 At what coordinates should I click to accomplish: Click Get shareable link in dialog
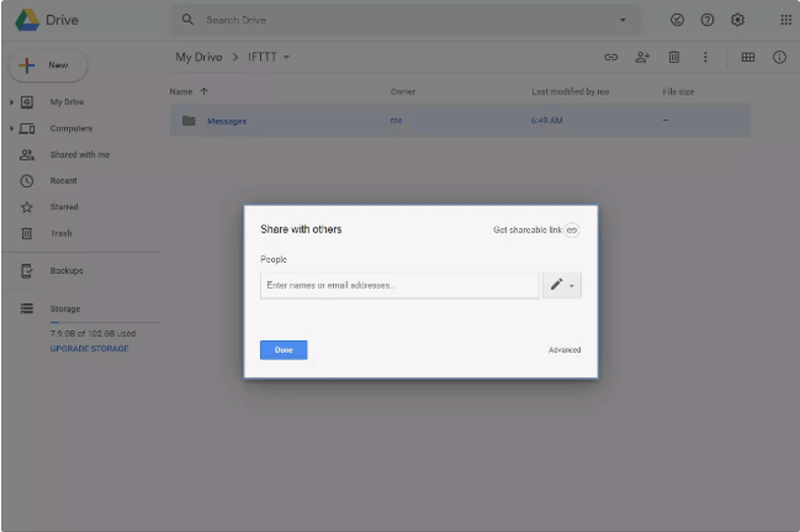coord(536,230)
